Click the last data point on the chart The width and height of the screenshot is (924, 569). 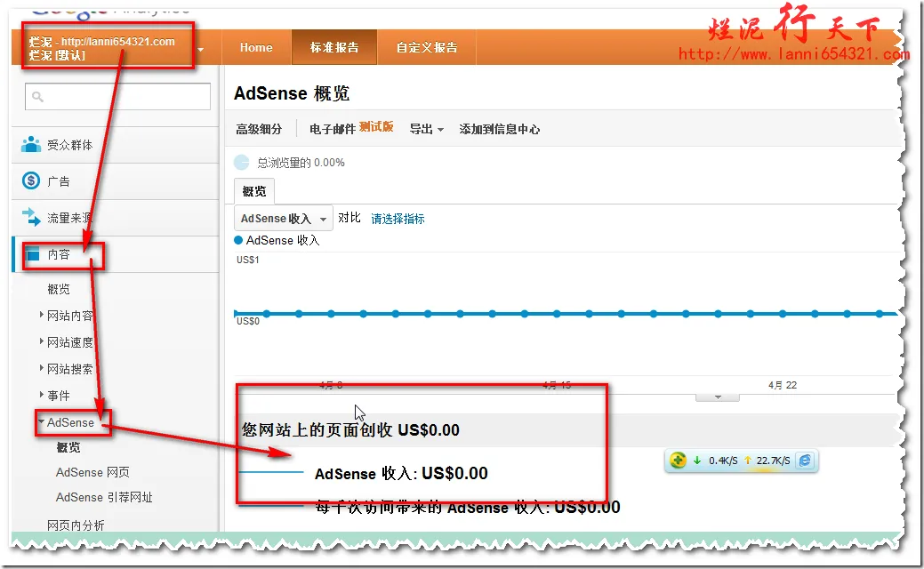(879, 314)
